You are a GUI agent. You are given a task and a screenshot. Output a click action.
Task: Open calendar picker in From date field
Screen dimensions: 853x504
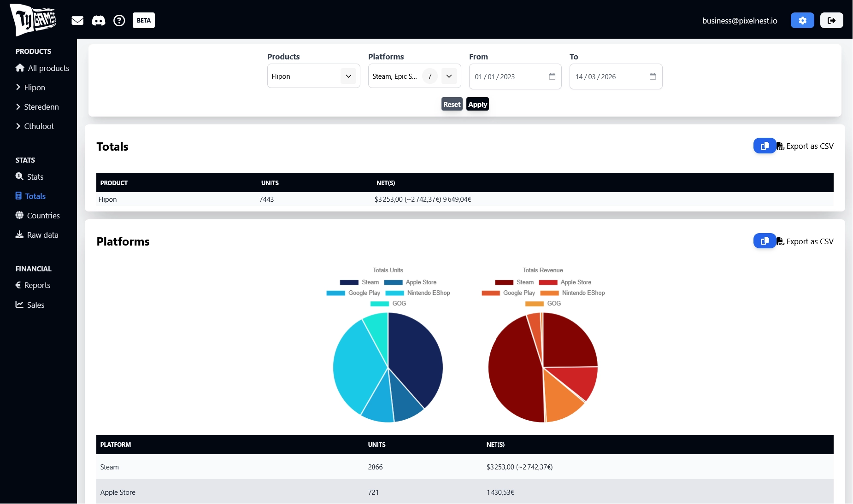coord(552,76)
